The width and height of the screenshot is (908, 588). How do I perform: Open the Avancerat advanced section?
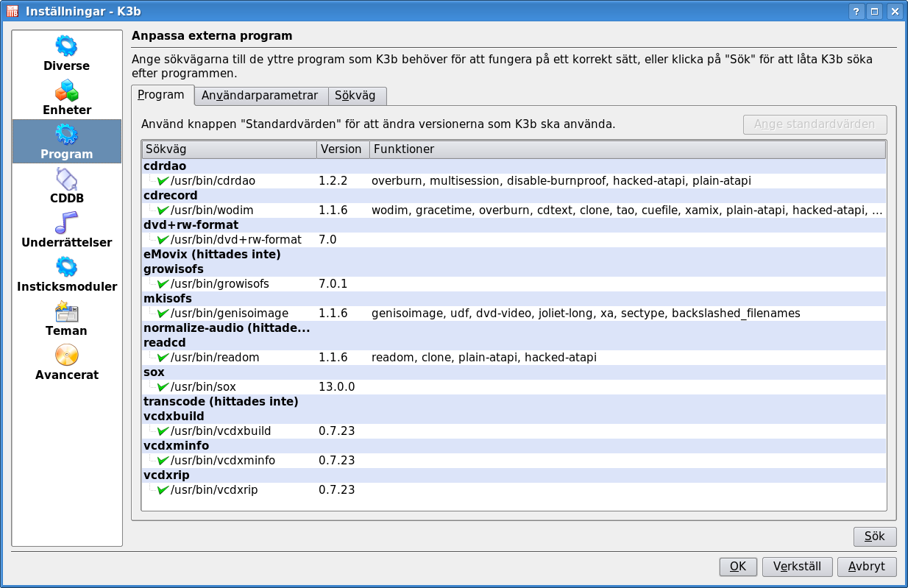(66, 362)
